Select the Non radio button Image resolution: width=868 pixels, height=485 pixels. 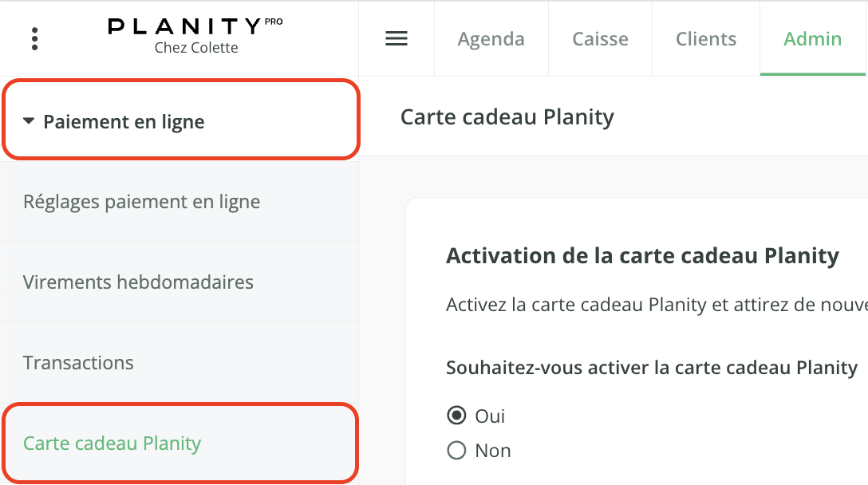(456, 451)
